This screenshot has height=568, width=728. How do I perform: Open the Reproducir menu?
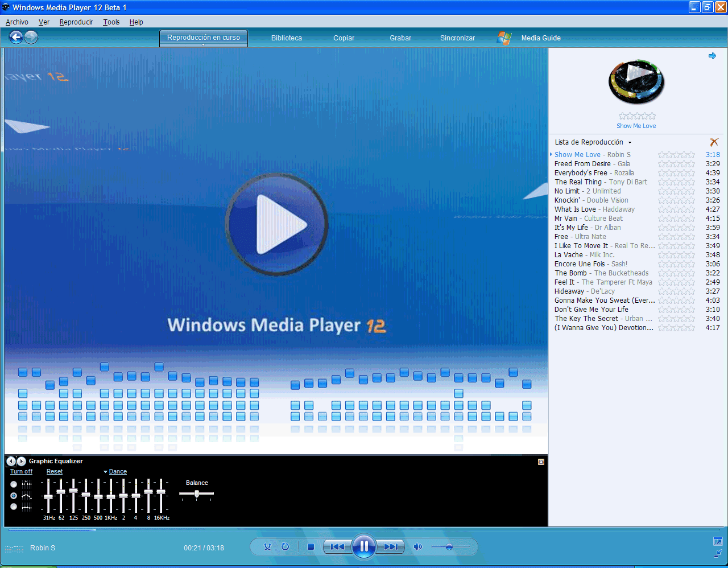[76, 22]
